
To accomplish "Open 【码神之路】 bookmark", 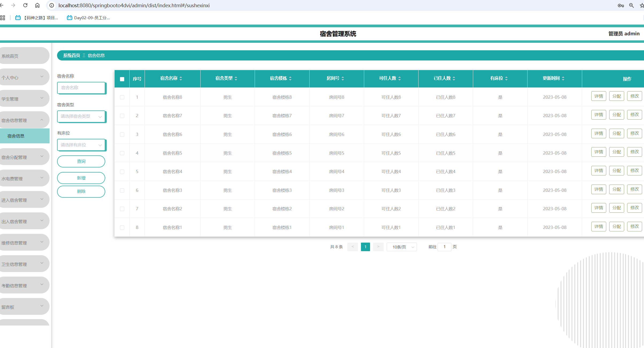I will [x=36, y=18].
